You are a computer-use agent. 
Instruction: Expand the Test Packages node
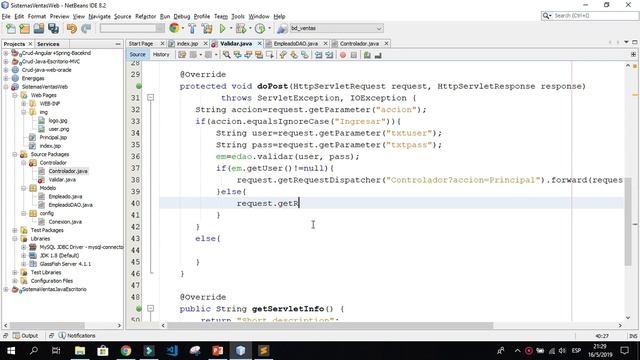15,230
